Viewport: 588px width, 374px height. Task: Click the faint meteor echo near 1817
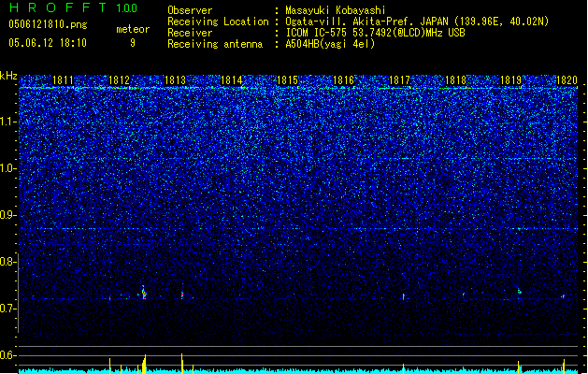pyautogui.click(x=404, y=296)
